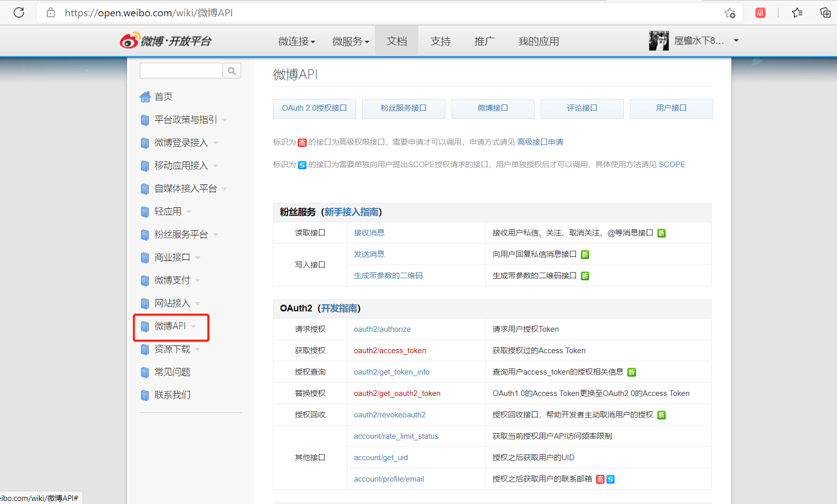This screenshot has height=504, width=837.
Task: Open the favorites list icon
Action: [x=798, y=13]
